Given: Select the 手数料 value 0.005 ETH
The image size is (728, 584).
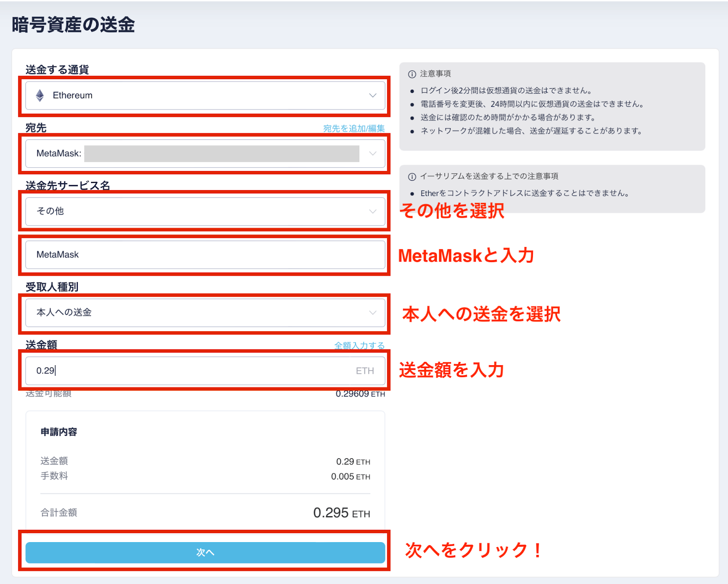Looking at the screenshot, I should (x=351, y=477).
